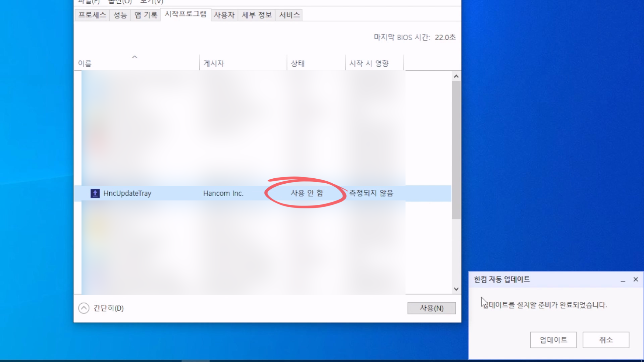Click 취소 in the Hancom update dialog

[606, 340]
